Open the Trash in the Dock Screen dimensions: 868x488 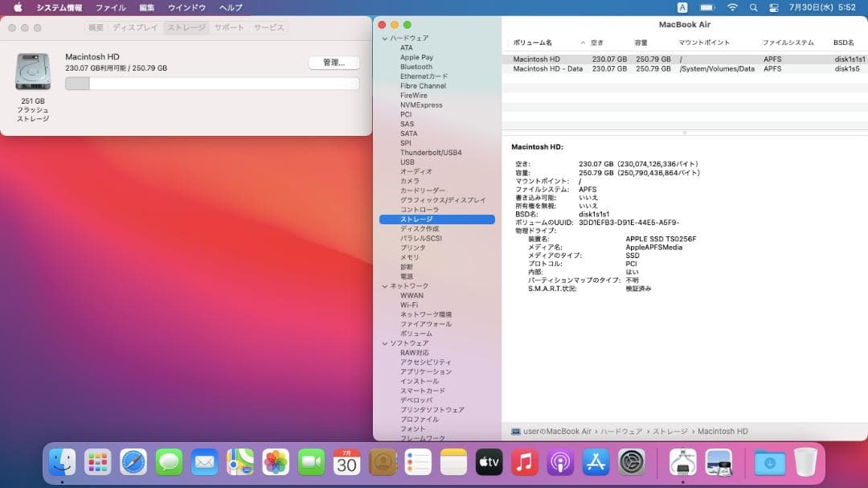coord(805,463)
